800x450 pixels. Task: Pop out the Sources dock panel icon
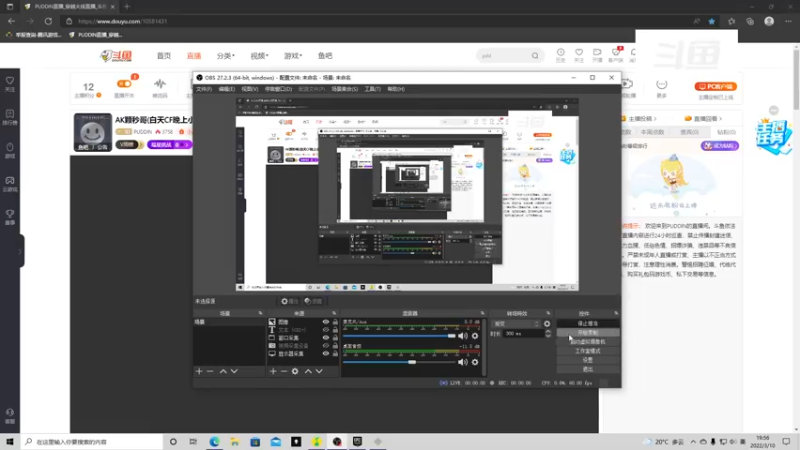click(334, 313)
